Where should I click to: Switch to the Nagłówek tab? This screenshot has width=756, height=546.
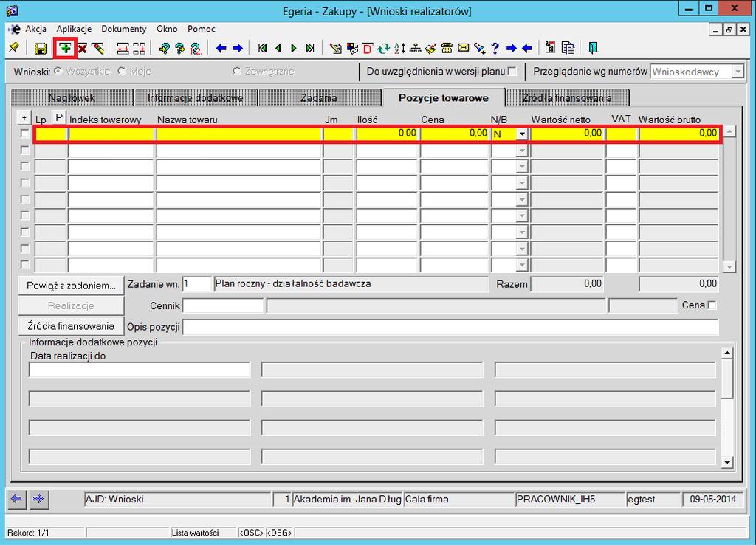point(72,98)
